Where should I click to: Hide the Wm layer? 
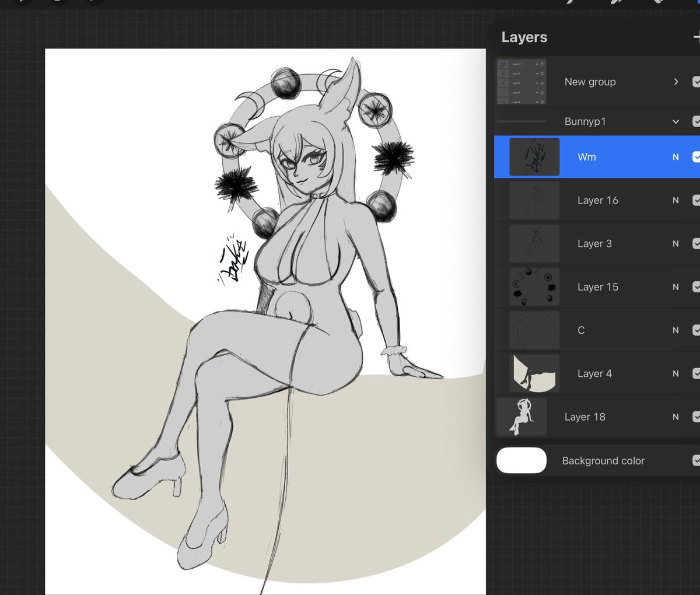pyautogui.click(x=696, y=157)
